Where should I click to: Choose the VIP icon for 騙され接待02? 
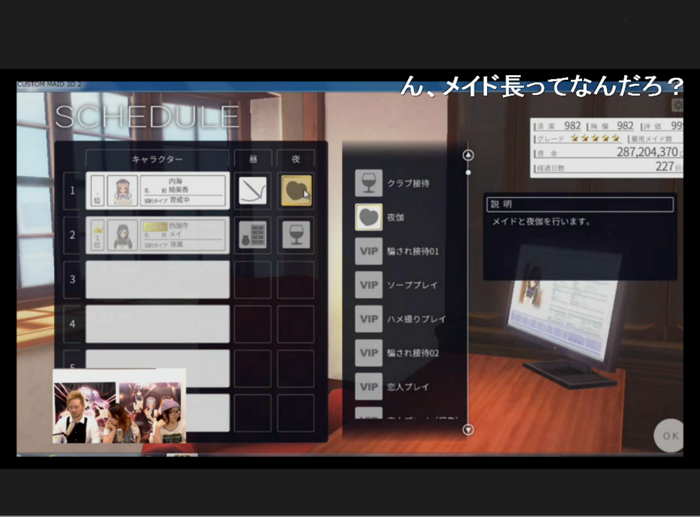[x=369, y=353]
